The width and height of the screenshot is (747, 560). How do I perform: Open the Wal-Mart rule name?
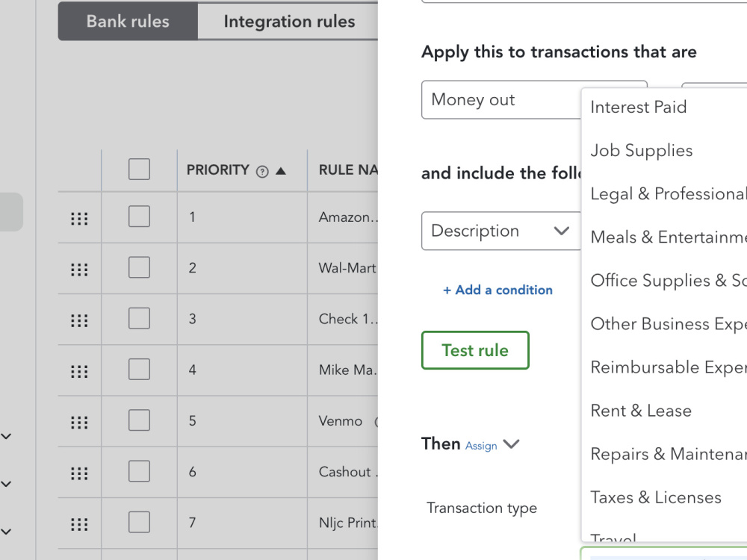[x=347, y=268]
